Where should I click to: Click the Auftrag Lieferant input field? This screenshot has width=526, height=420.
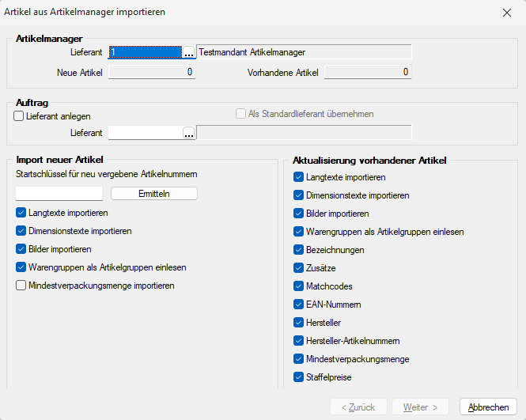click(145, 133)
